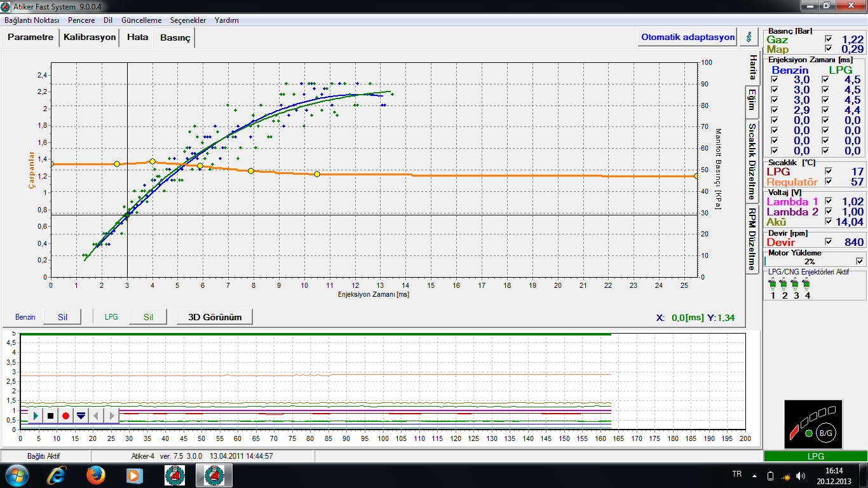Open the Bağlantı Noktası menu
The height and width of the screenshot is (488, 868).
click(32, 20)
